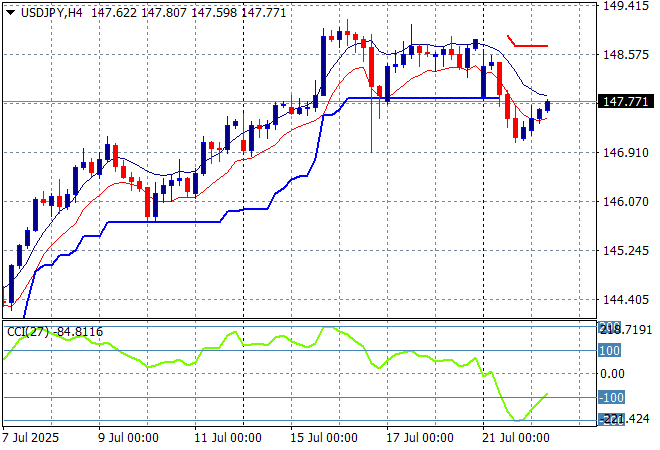Click the CCI(27) indicator label
The height and width of the screenshot is (450, 660).
click(x=28, y=332)
